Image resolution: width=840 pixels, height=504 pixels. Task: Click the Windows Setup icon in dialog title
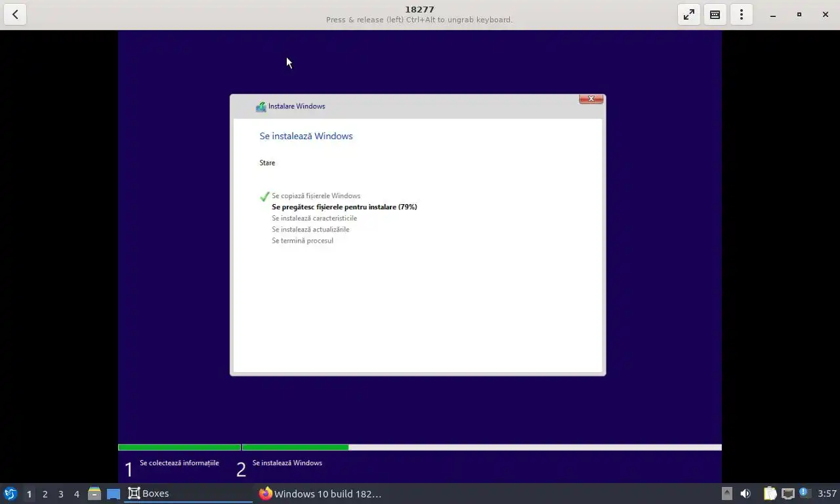coord(261,106)
